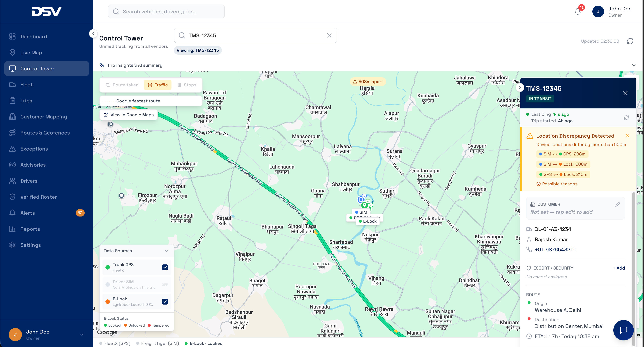Viewport: 644px width, 347px height.
Task: Open notifications bell icon
Action: 578,11
